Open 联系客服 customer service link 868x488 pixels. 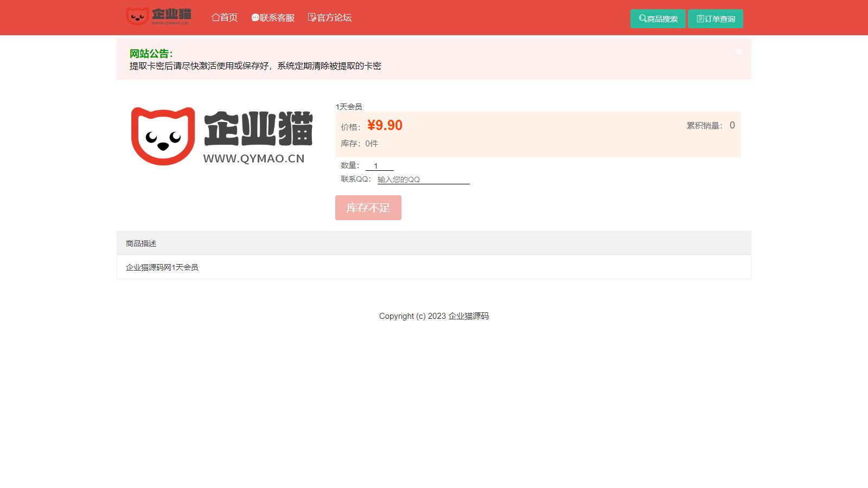(273, 17)
